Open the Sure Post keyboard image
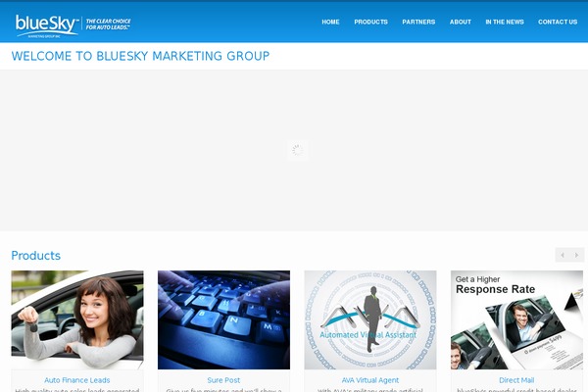 tap(223, 320)
